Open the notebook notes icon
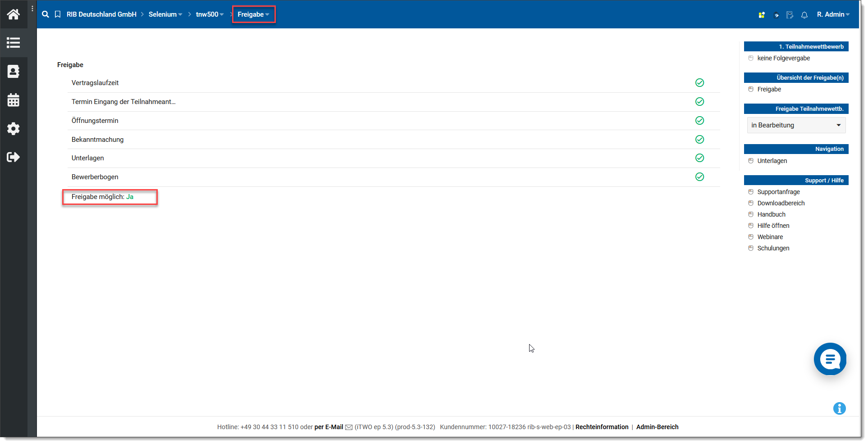Viewport: 868px width, 444px height. pyautogui.click(x=790, y=15)
